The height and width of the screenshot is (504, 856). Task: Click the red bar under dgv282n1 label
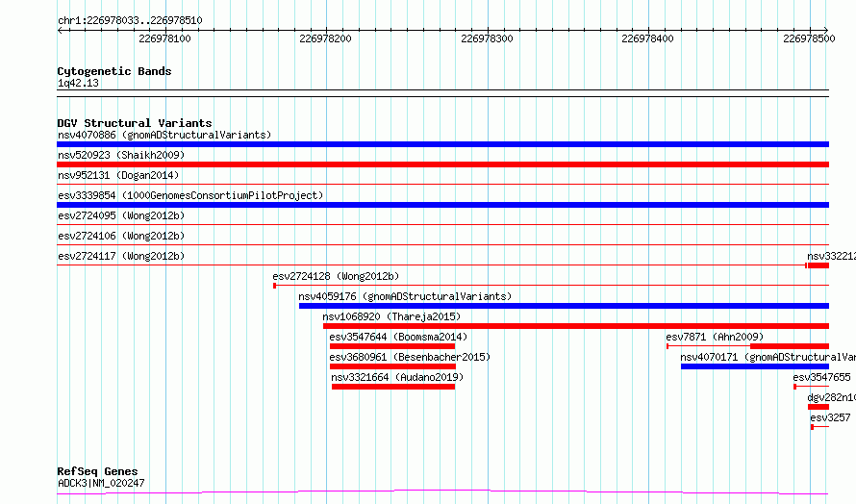pos(818,407)
